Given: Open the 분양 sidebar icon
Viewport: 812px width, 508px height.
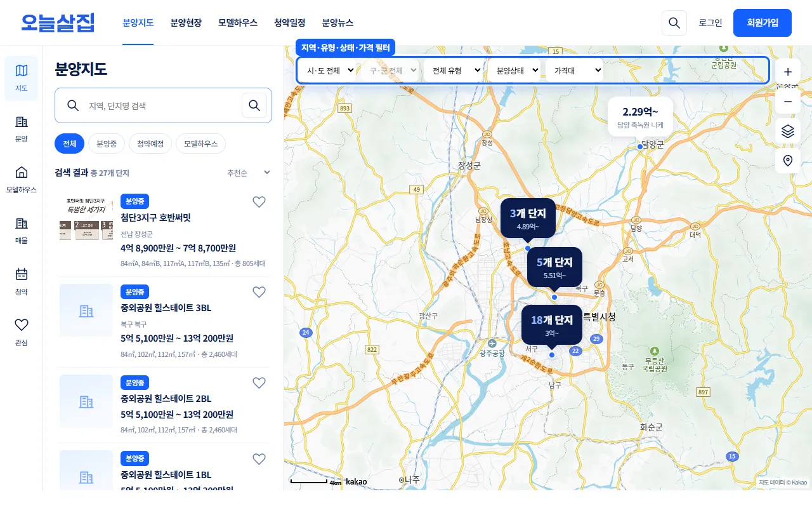Looking at the screenshot, I should 21,129.
